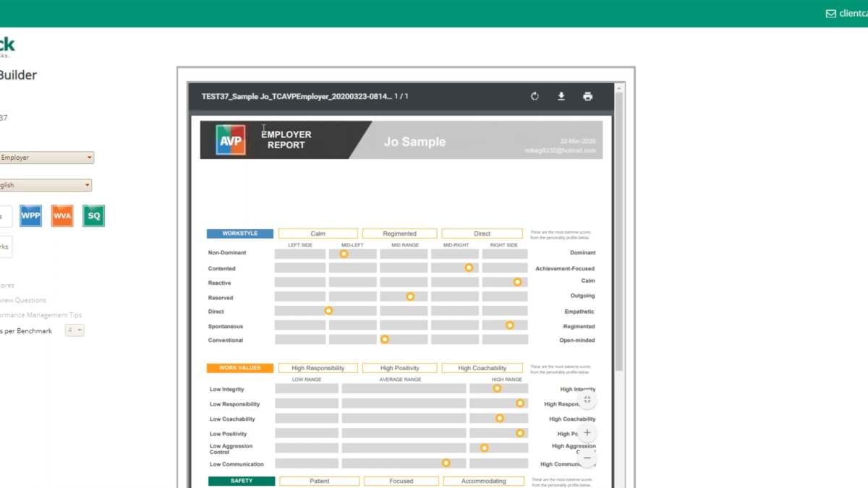This screenshot has width=868, height=488.
Task: Zoom in on the PDF document
Action: pos(587,432)
